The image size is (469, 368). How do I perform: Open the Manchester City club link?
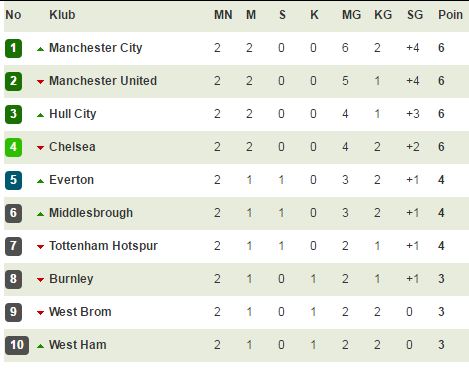click(x=96, y=48)
